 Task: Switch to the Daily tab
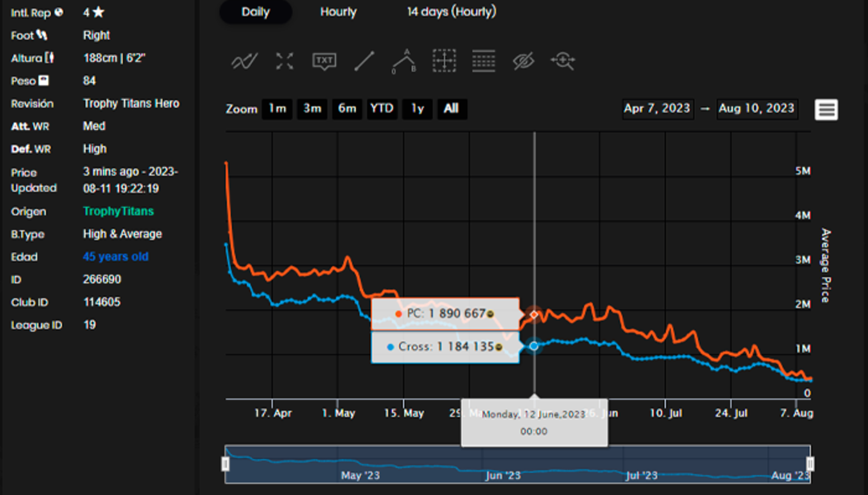256,12
